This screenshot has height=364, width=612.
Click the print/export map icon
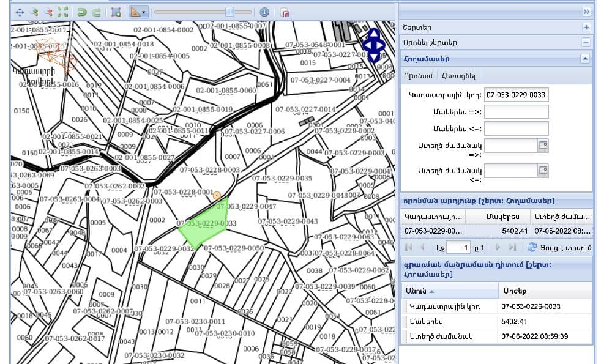[285, 12]
